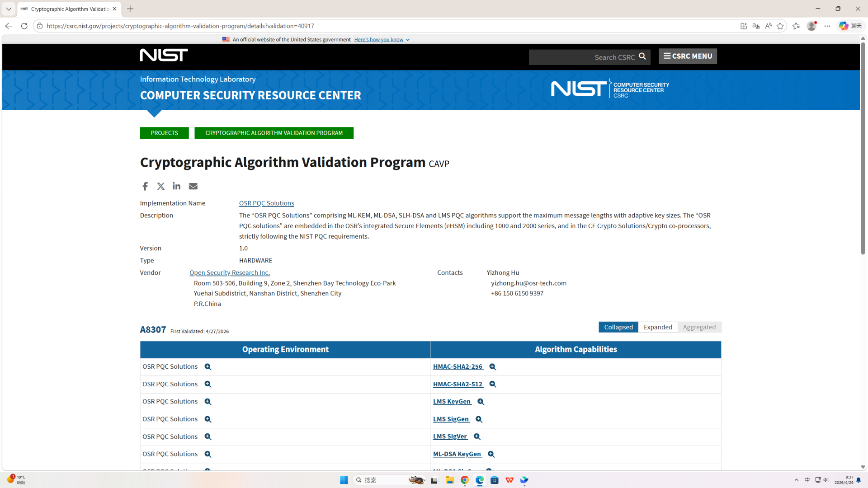The width and height of the screenshot is (868, 488).
Task: Expand the "Here's how you know" banner
Action: [382, 40]
